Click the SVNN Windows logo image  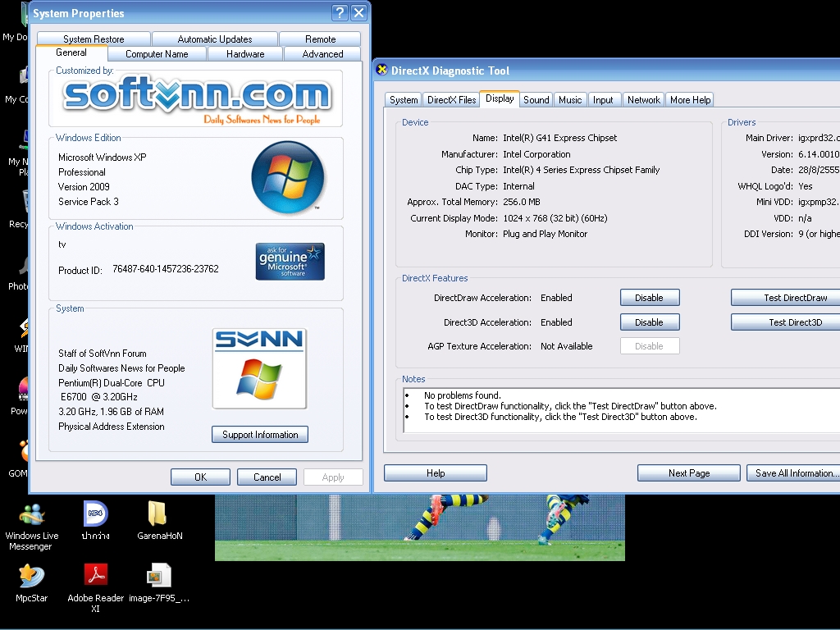point(259,368)
